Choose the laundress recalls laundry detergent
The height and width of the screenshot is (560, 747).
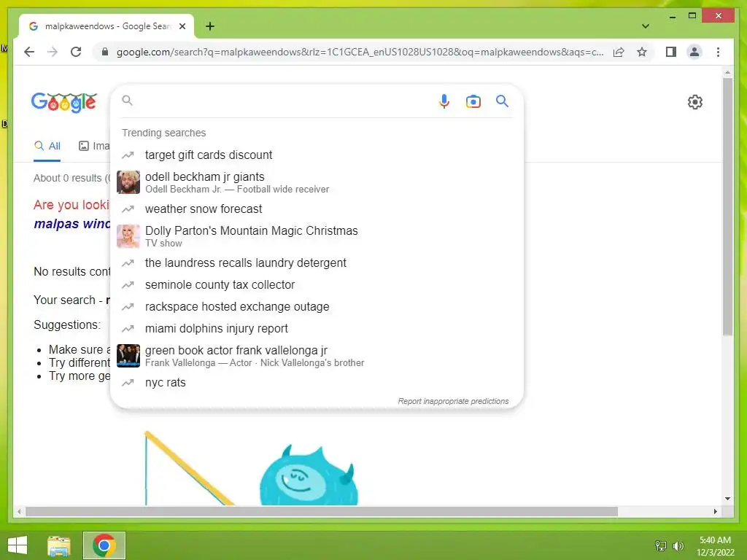point(317,262)
